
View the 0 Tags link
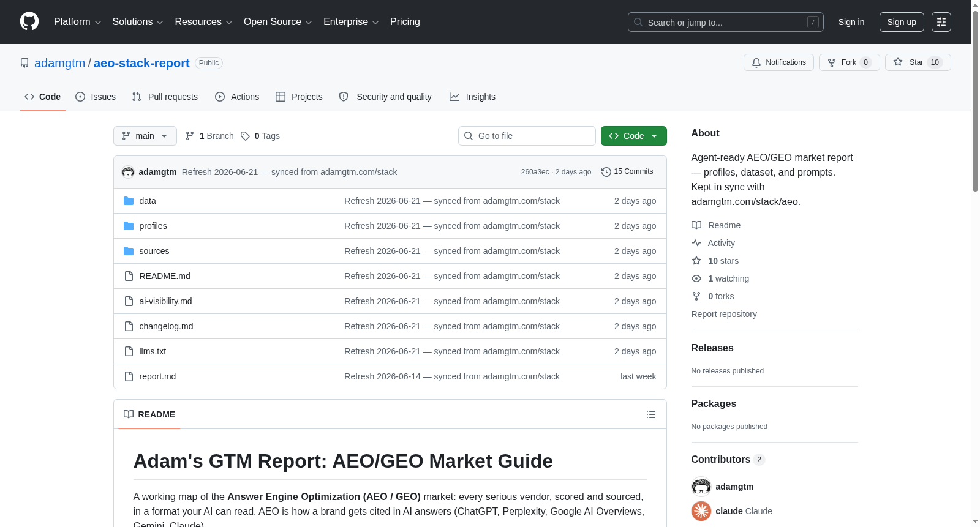[x=260, y=136]
